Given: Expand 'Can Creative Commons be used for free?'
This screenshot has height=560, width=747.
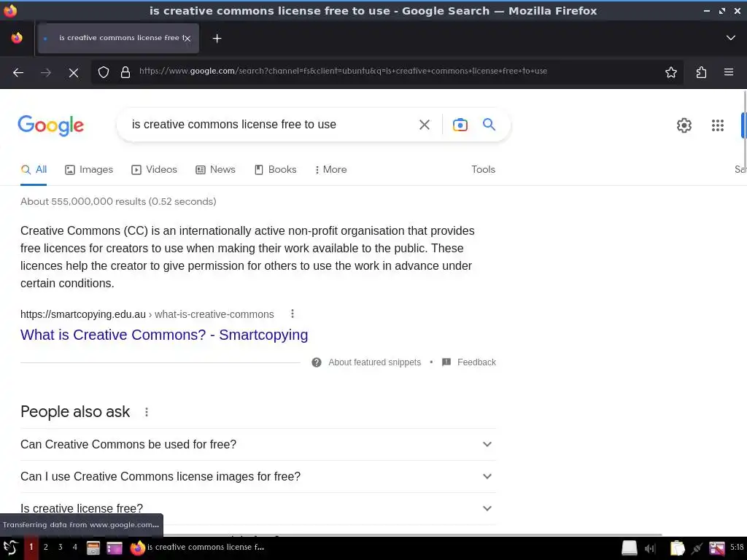Looking at the screenshot, I should (258, 444).
